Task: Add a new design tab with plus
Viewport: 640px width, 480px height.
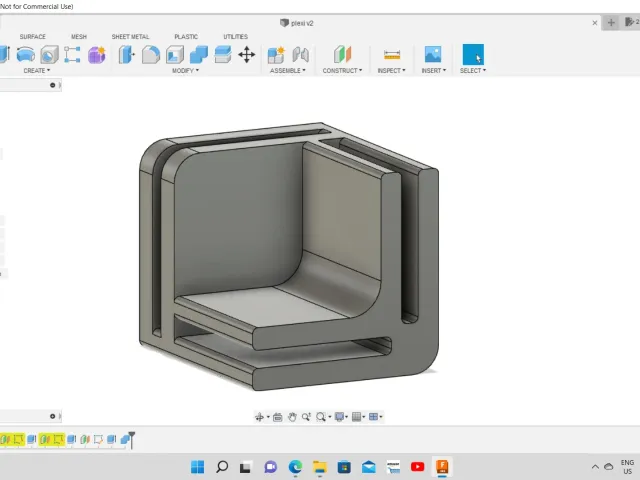Action: 611,23
